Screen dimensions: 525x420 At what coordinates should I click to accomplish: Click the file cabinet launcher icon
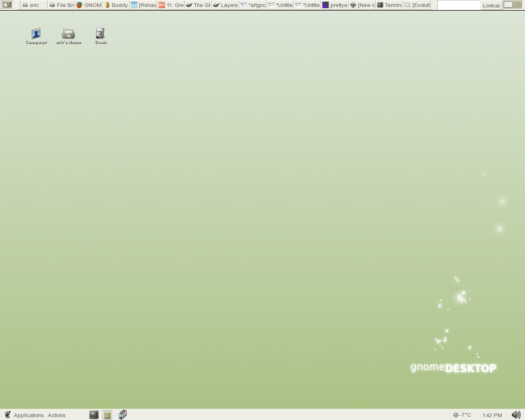click(x=107, y=415)
